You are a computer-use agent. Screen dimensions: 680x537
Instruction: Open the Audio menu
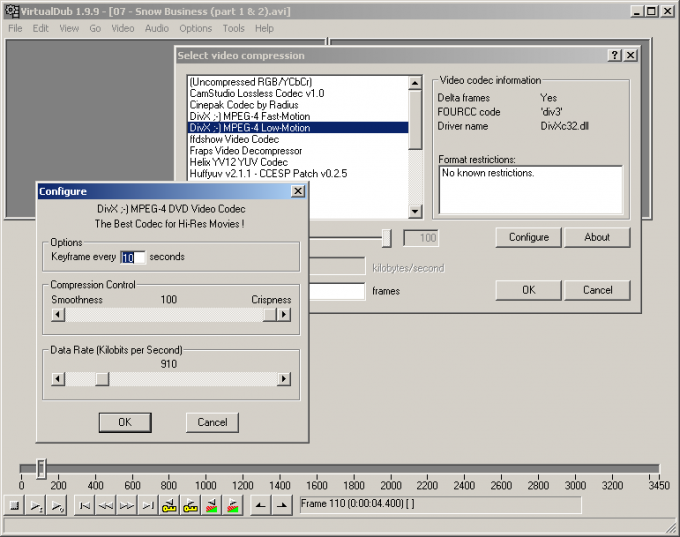point(157,29)
